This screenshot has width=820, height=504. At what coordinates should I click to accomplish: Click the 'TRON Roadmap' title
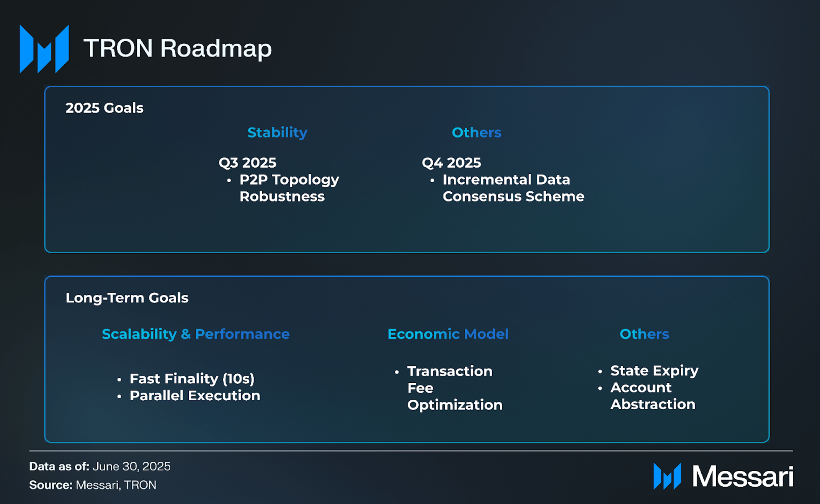click(178, 49)
